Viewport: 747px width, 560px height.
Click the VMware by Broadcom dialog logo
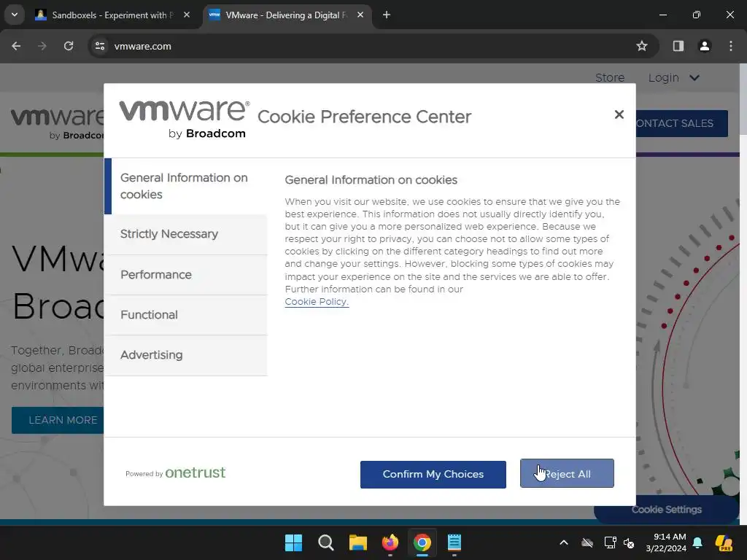184,119
